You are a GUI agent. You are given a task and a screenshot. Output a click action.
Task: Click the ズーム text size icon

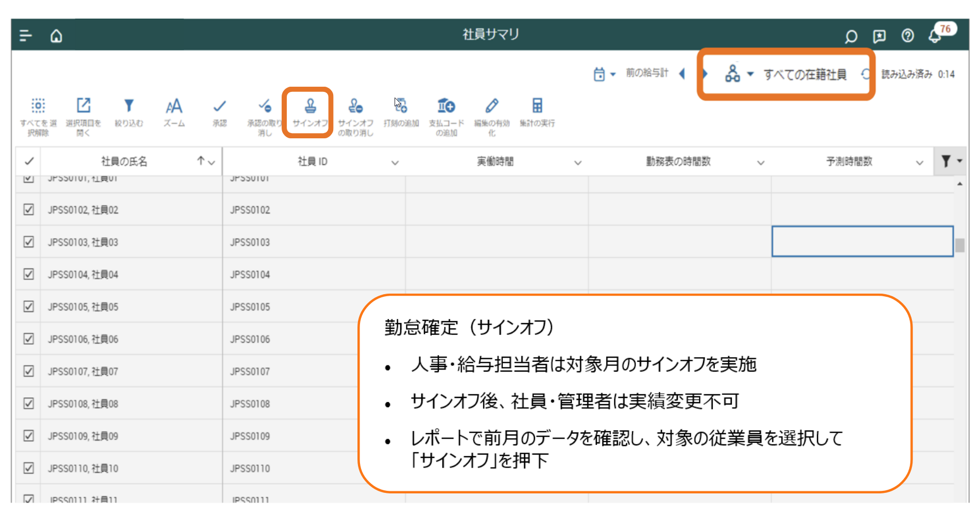tap(174, 106)
